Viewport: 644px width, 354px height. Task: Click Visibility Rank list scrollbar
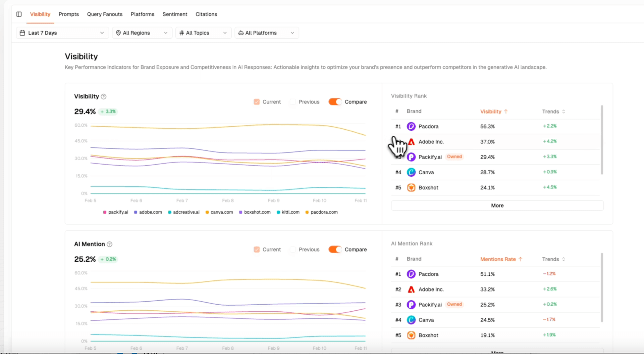tap(602, 140)
